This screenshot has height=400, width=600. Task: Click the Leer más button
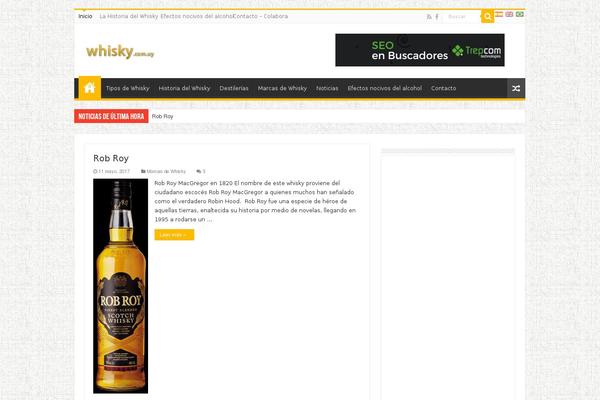pos(174,235)
